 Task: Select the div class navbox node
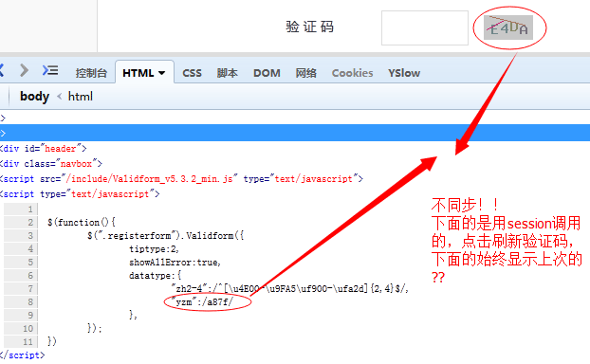pyautogui.click(x=51, y=164)
